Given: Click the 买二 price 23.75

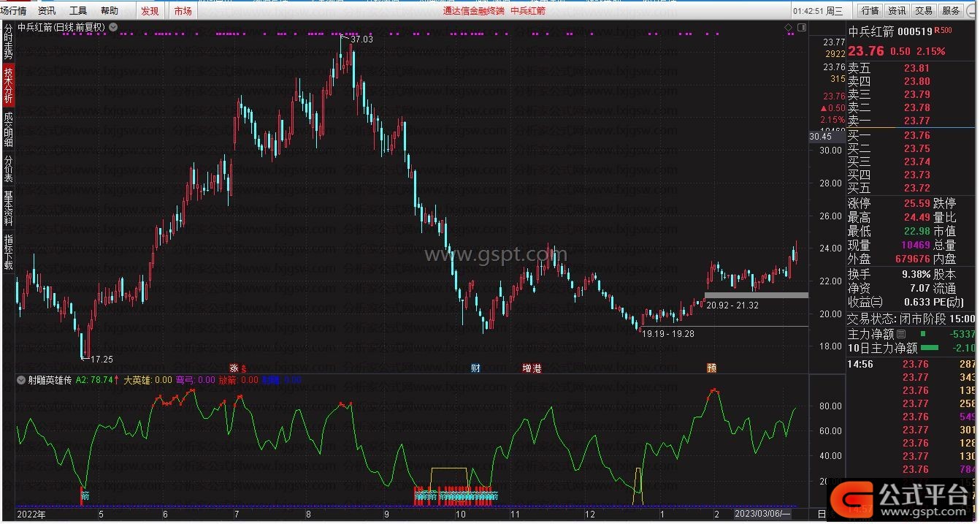Looking at the screenshot, I should [917, 148].
